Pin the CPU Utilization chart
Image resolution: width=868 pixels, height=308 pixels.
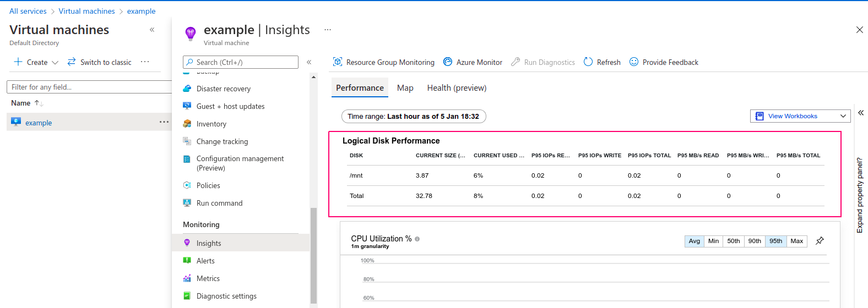pos(820,241)
